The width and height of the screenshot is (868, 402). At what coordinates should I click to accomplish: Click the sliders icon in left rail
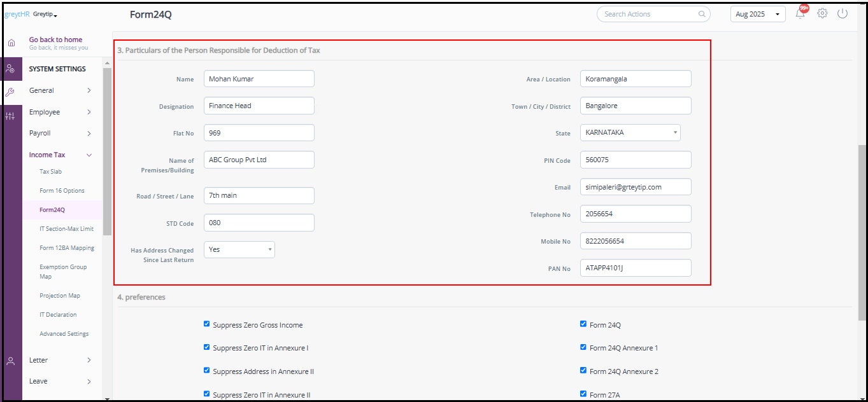tap(11, 116)
